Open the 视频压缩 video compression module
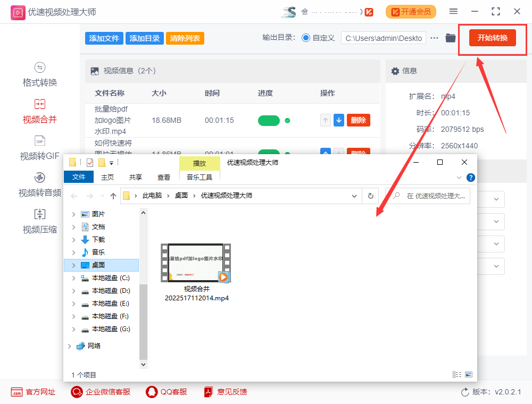The width and height of the screenshot is (532, 404). [40, 222]
